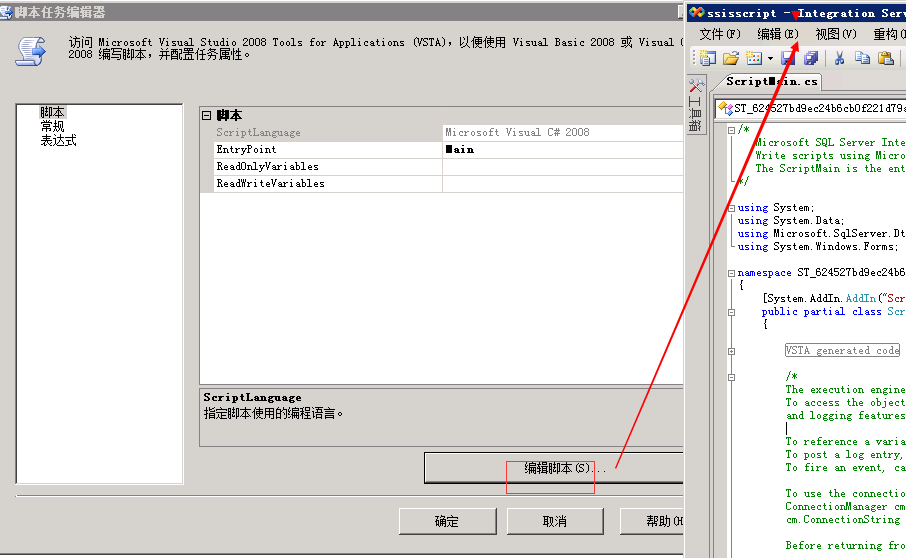Click the 'using System;' code line

[x=776, y=207]
